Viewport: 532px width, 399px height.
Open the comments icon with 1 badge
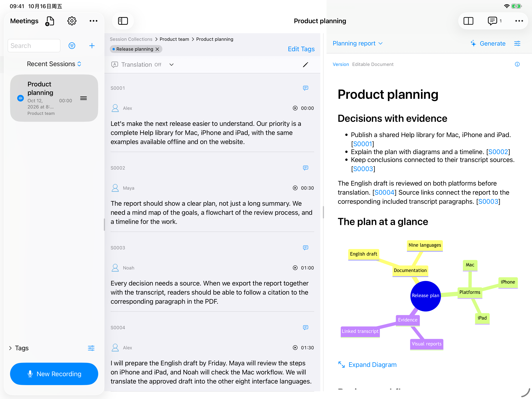click(494, 21)
